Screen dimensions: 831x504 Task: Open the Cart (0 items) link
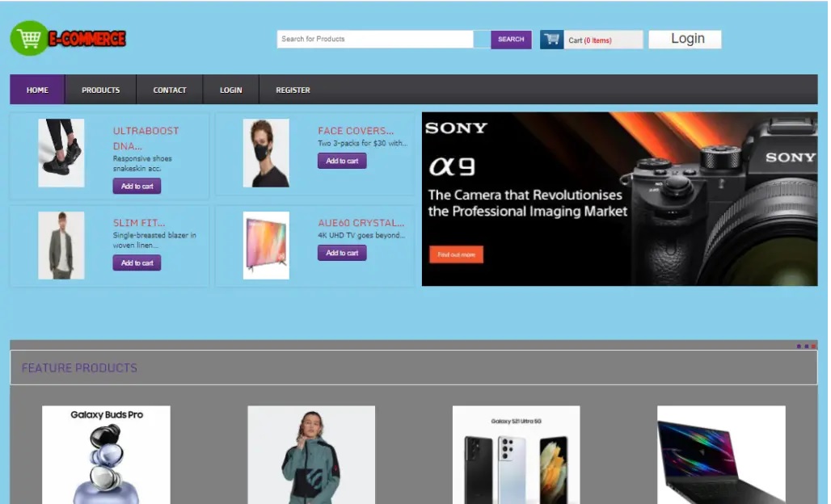tap(591, 40)
